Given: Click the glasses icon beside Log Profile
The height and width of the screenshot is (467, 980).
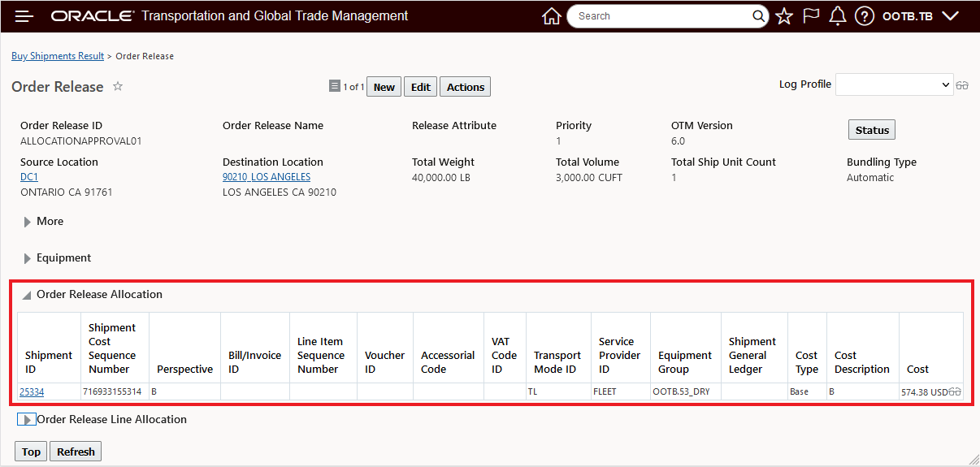Looking at the screenshot, I should tap(962, 85).
